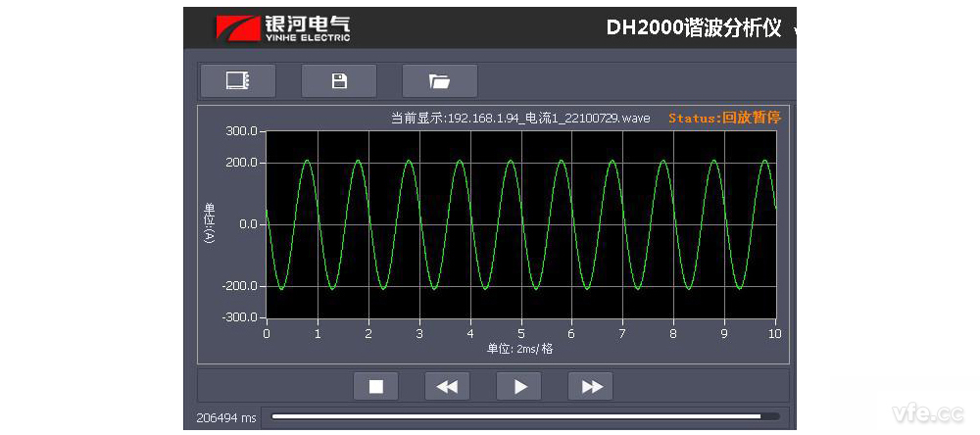Viewport: 980px width, 435px height.
Task: Click the unfilled end of the progress bar
Action: click(770, 416)
